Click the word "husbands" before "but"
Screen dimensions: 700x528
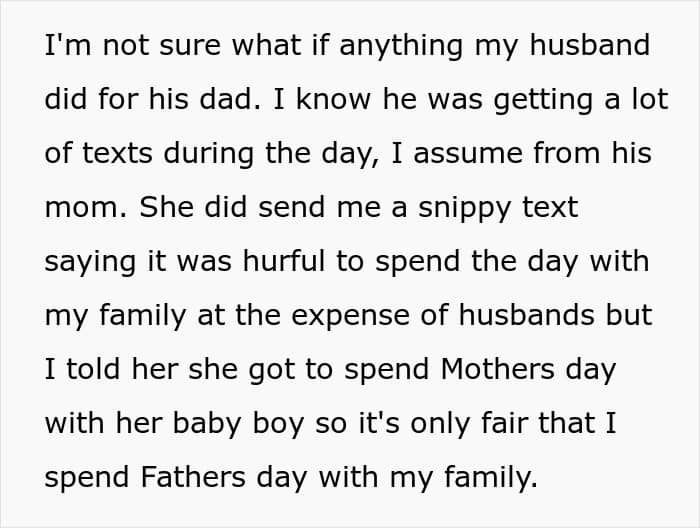pos(526,315)
